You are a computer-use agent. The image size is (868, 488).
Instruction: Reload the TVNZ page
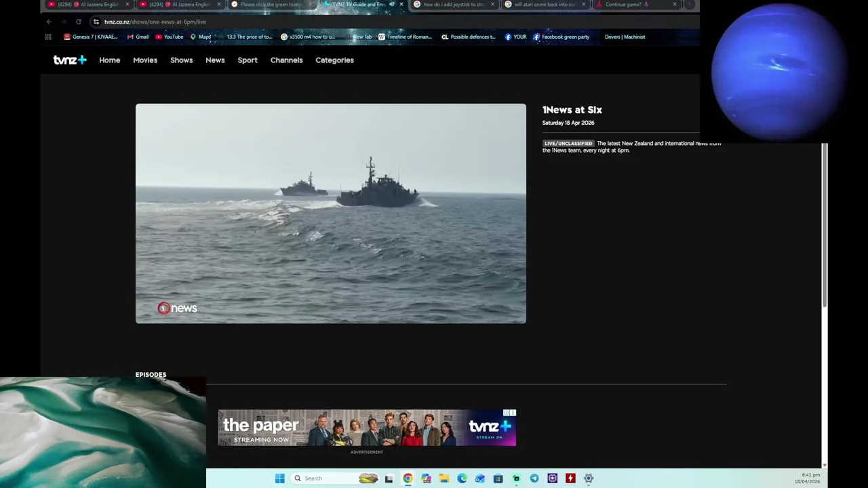pyautogui.click(x=79, y=22)
